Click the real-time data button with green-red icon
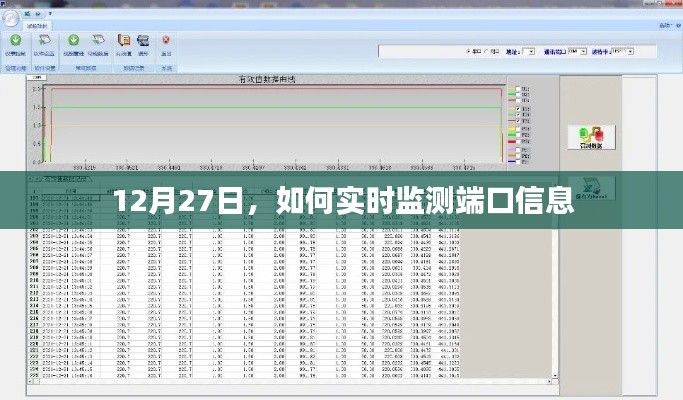This screenshot has height=400, width=683. click(591, 137)
